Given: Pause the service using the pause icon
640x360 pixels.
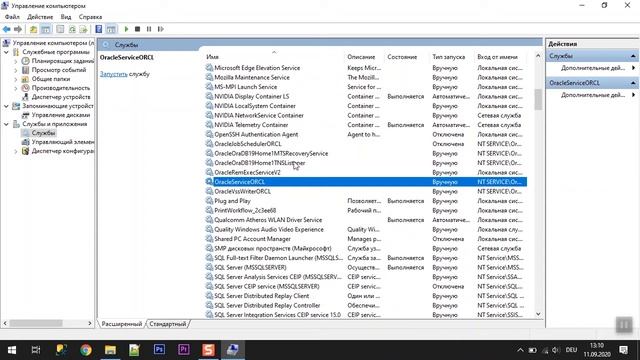Looking at the screenshot, I should pyautogui.click(x=149, y=29).
